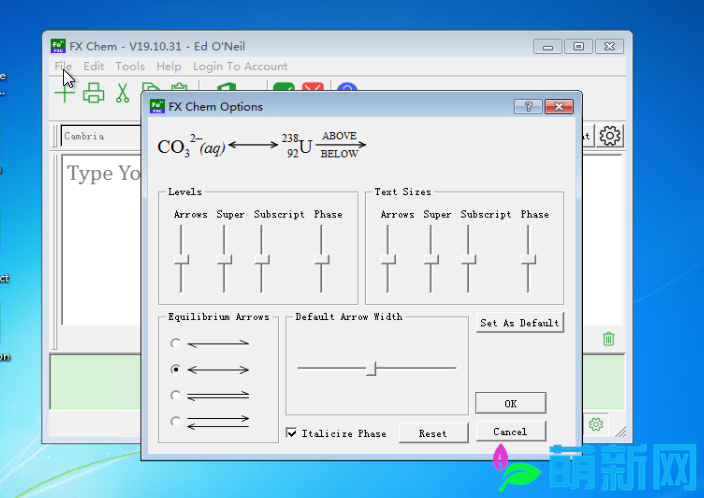Open the Edit menu
Viewport: 704px width, 498px height.
point(93,66)
